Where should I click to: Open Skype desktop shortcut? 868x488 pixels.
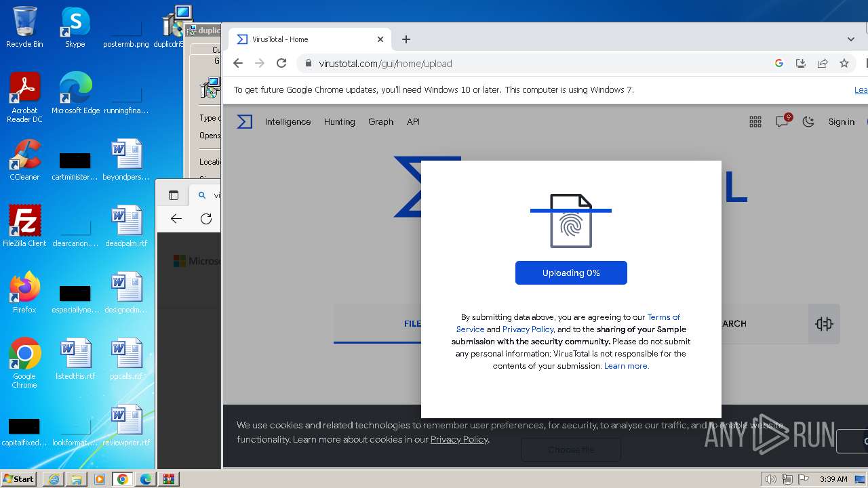pyautogui.click(x=75, y=27)
